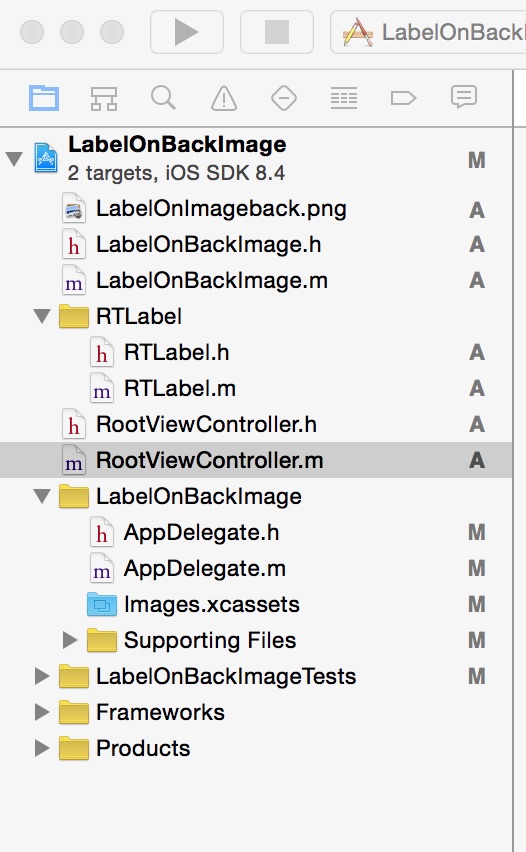Viewport: 526px width, 852px height.
Task: Expand the LabelOnBackImageTests group
Action: pos(42,676)
